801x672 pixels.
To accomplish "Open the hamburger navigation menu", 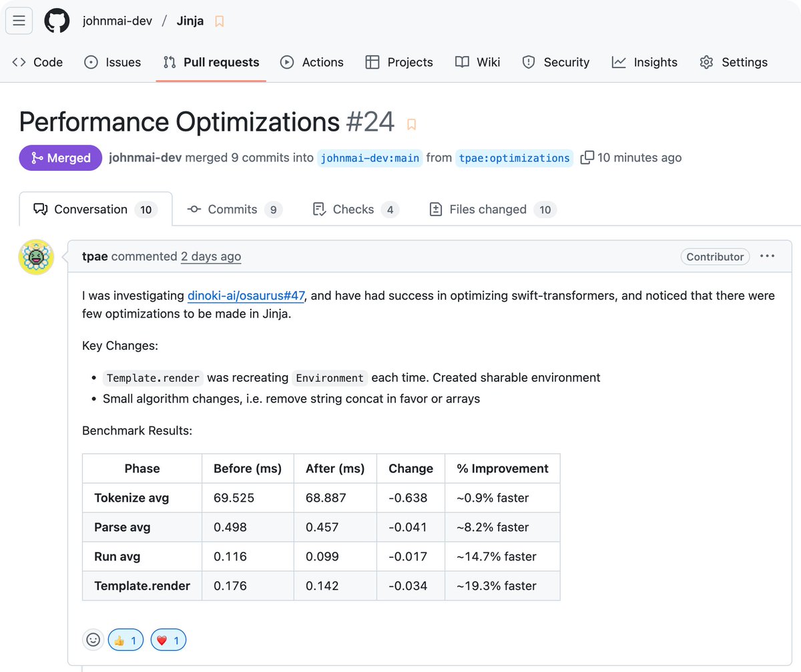I will 19,21.
